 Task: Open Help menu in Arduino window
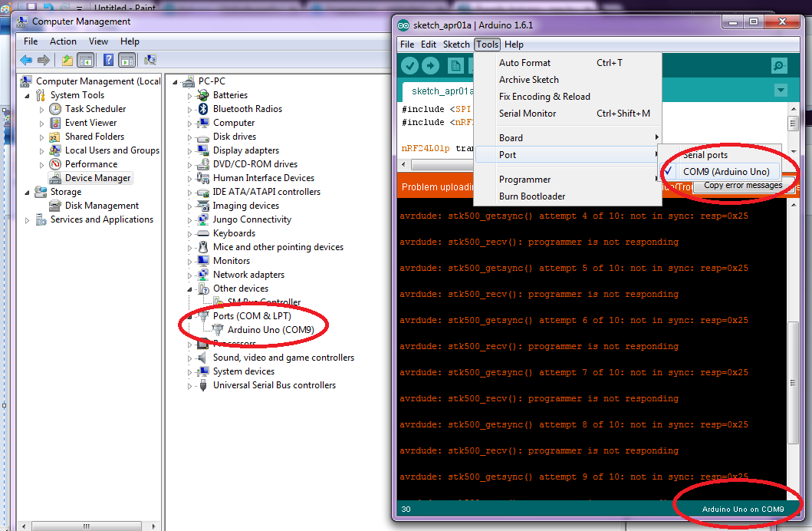point(514,45)
